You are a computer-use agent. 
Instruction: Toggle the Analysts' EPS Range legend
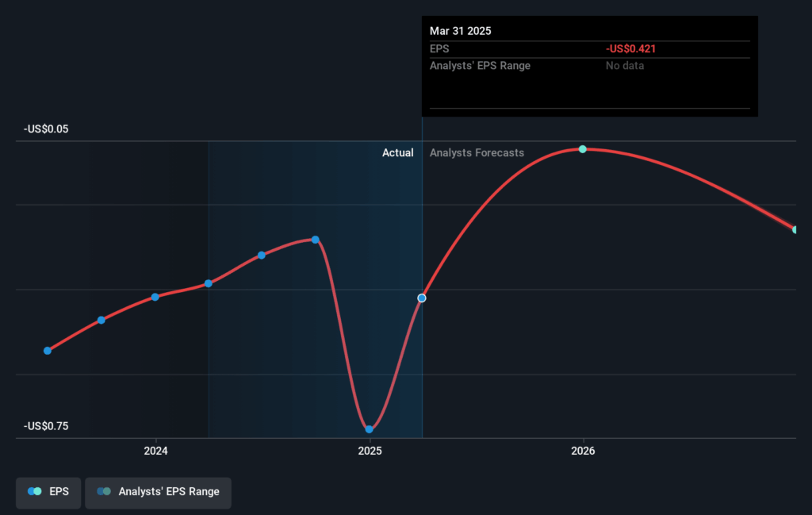point(158,492)
